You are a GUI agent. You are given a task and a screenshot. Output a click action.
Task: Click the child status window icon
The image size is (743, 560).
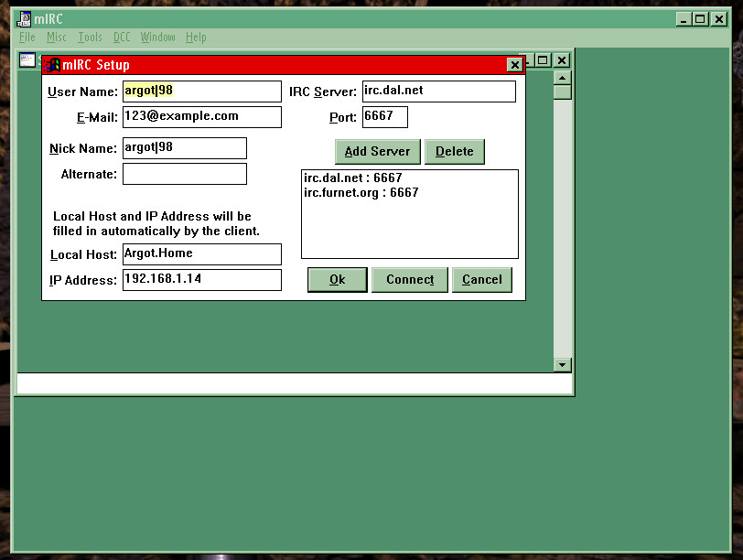[27, 60]
